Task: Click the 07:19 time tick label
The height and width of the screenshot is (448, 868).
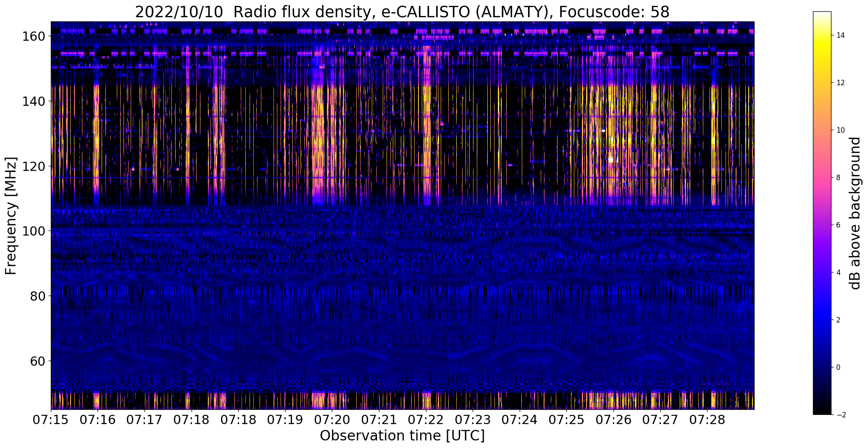Action: point(285,420)
